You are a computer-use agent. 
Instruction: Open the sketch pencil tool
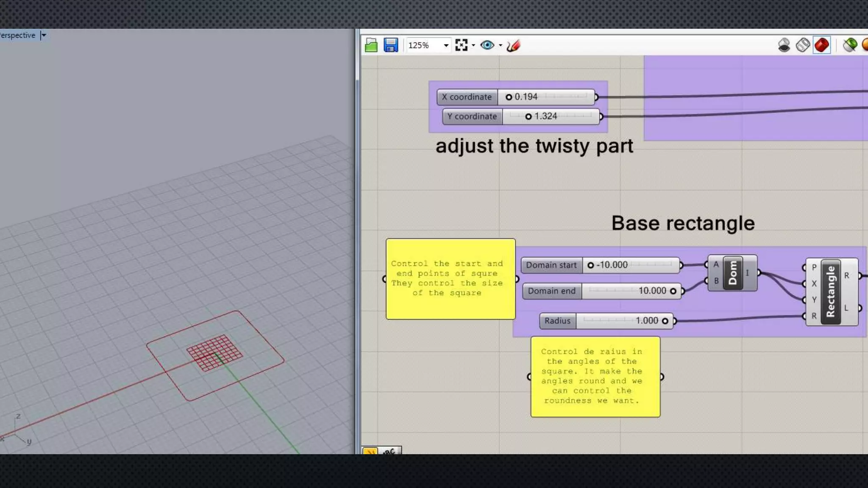click(x=513, y=45)
